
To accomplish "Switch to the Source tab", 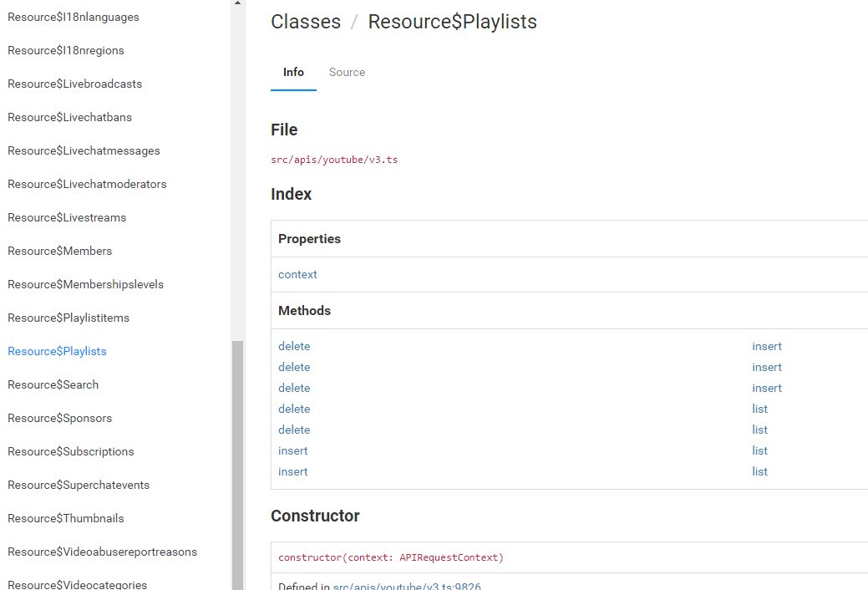I will [x=347, y=72].
